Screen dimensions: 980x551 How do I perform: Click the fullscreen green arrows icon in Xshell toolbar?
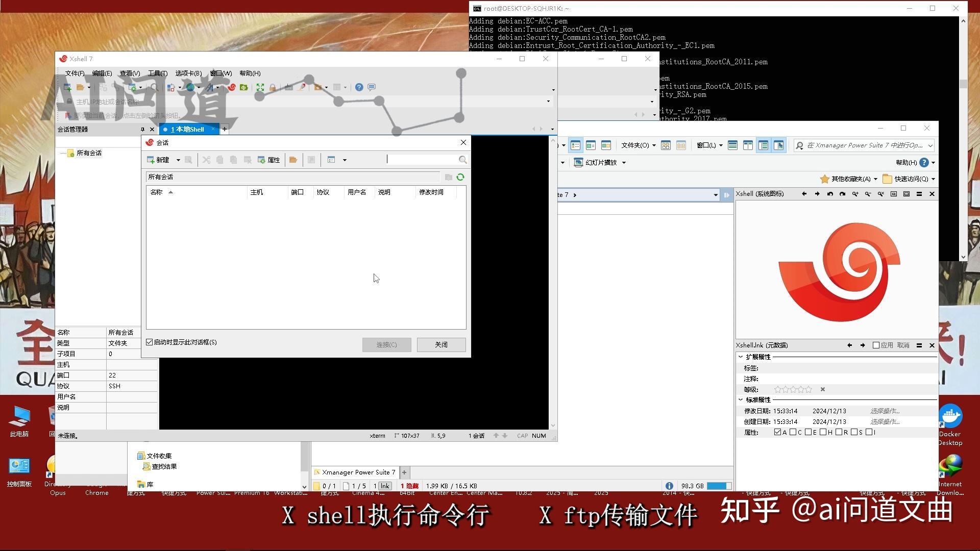point(260,87)
